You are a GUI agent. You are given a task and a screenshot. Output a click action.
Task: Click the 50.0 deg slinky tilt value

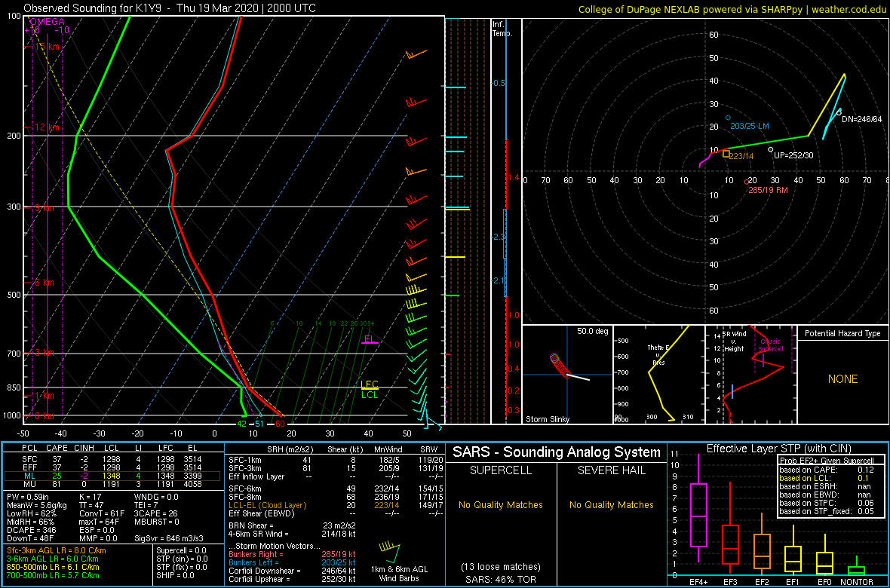click(x=593, y=330)
